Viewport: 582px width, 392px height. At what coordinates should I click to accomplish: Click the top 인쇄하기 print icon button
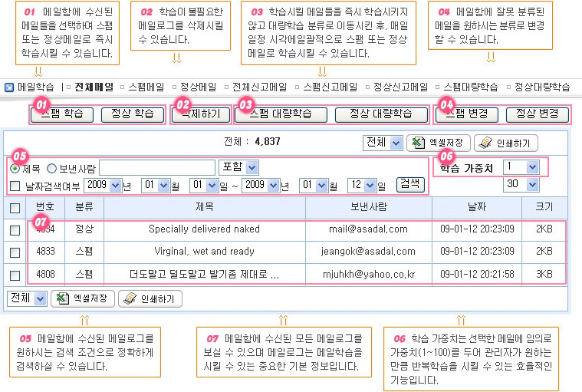click(x=506, y=143)
